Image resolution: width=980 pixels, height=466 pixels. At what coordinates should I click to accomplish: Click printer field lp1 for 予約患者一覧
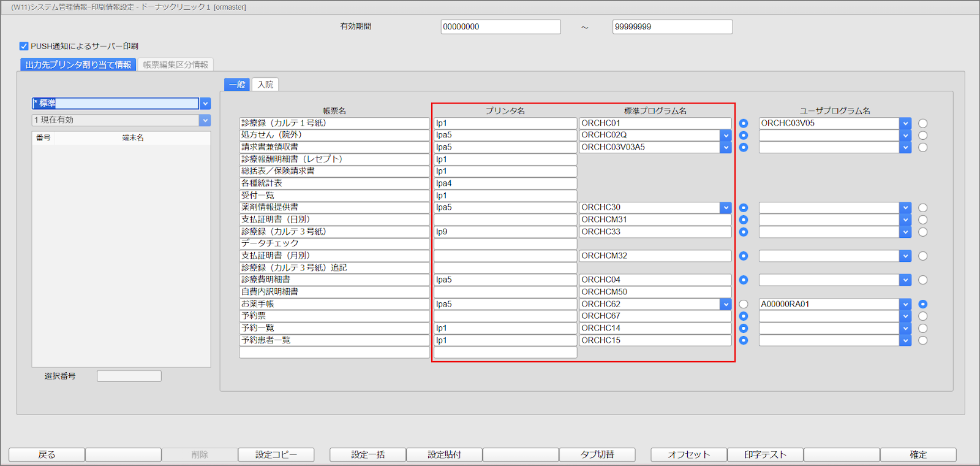click(x=505, y=340)
